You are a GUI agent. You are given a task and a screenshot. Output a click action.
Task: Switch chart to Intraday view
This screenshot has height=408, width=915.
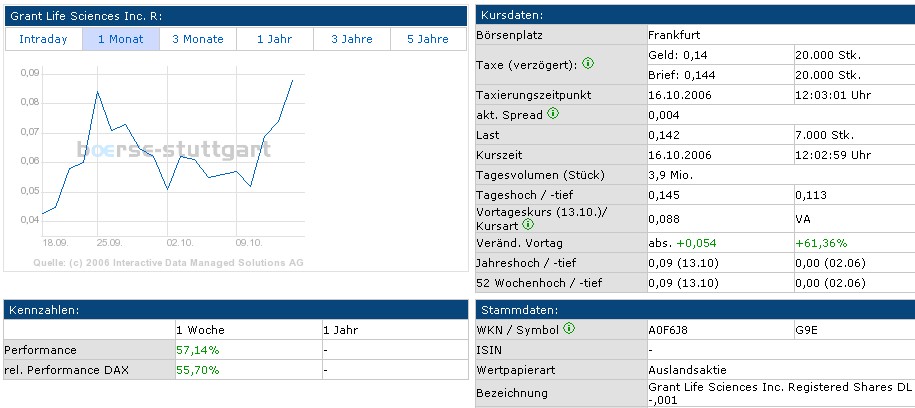pos(43,39)
